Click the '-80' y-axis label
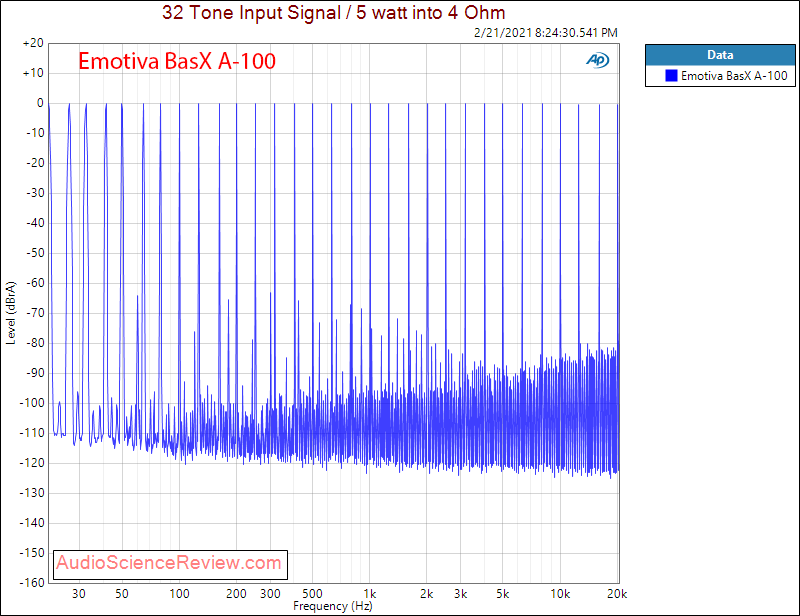This screenshot has width=800, height=616. pos(35,343)
